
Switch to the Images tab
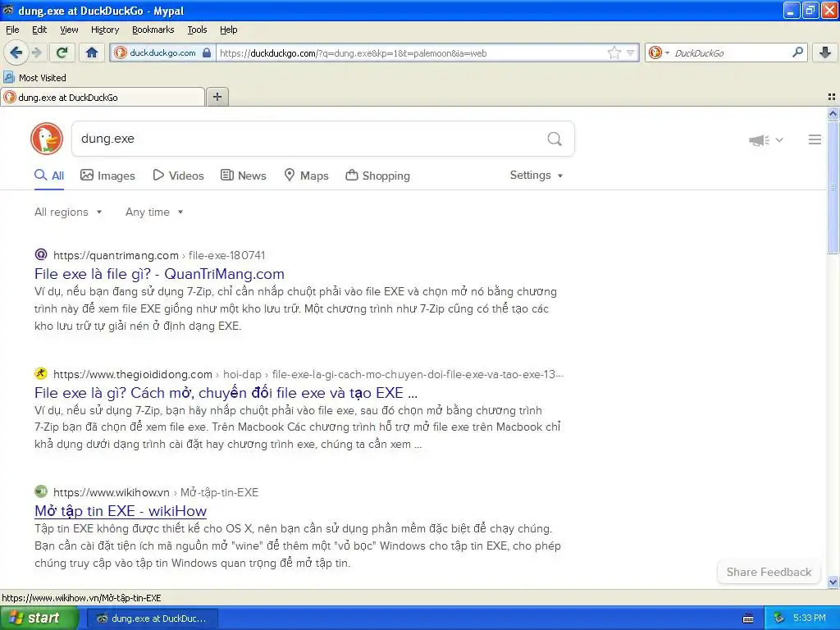(107, 176)
